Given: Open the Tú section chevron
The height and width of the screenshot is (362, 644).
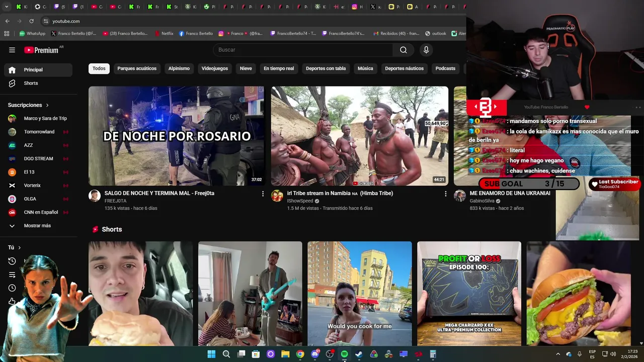Looking at the screenshot, I should point(20,247).
